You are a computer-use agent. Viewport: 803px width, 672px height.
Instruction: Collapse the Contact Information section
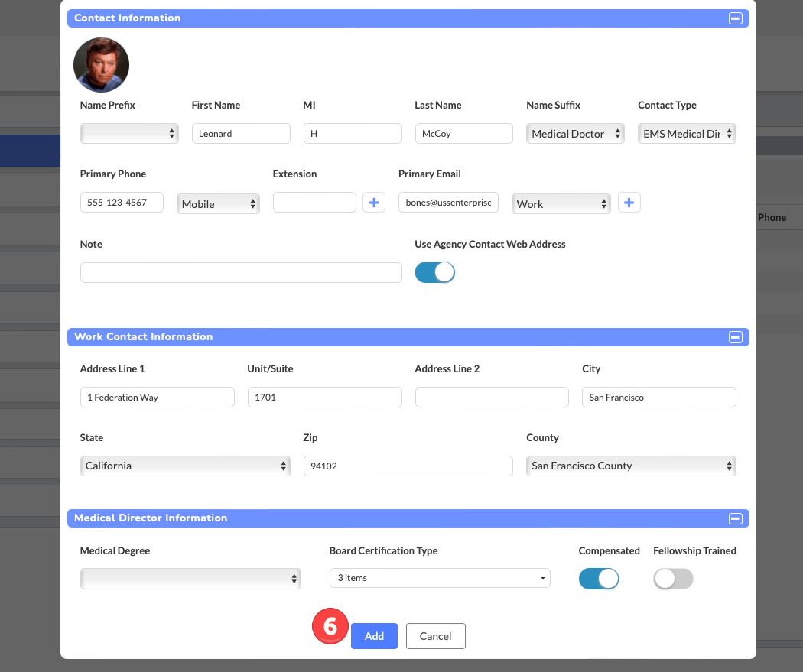(736, 18)
